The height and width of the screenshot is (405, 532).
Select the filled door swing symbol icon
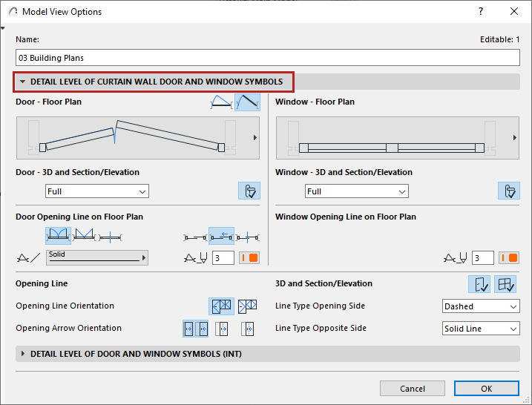pos(247,102)
